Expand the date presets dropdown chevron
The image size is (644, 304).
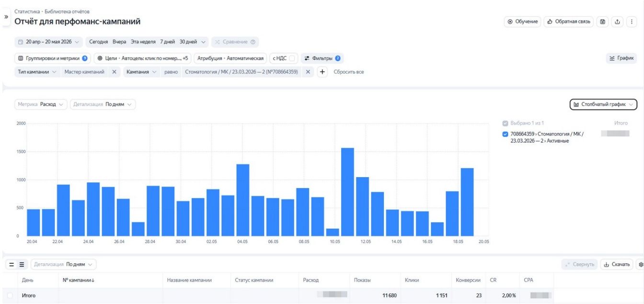[x=204, y=42]
